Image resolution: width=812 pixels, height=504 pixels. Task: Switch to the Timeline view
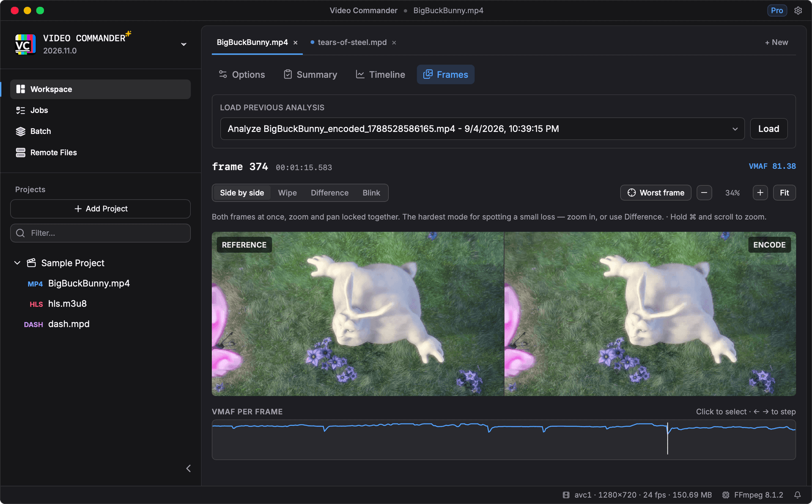380,75
